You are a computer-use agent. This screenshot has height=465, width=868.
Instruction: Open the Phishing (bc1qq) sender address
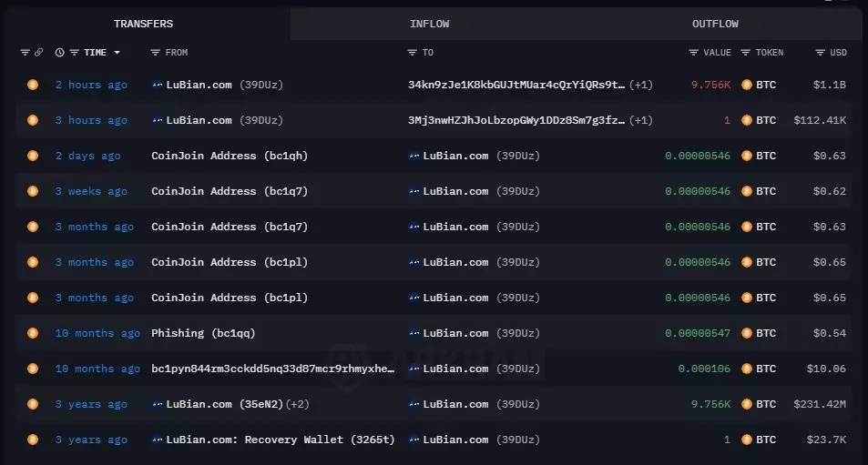click(203, 333)
